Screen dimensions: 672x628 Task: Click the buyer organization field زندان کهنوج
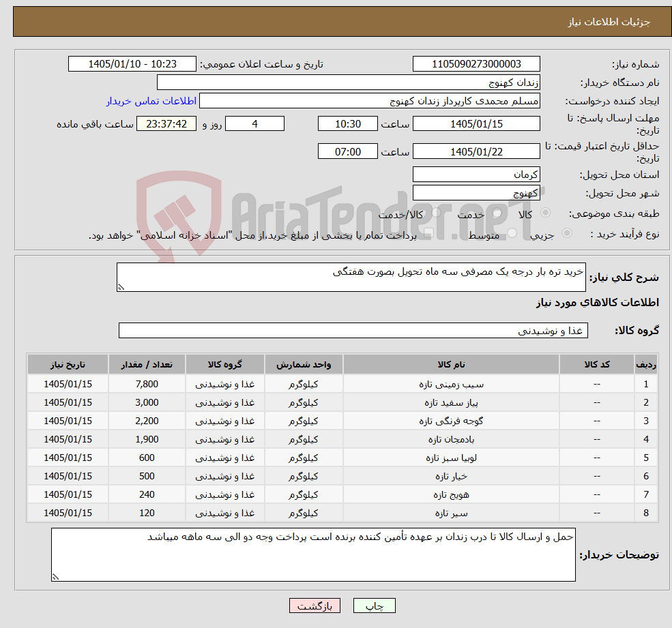pyautogui.click(x=349, y=83)
